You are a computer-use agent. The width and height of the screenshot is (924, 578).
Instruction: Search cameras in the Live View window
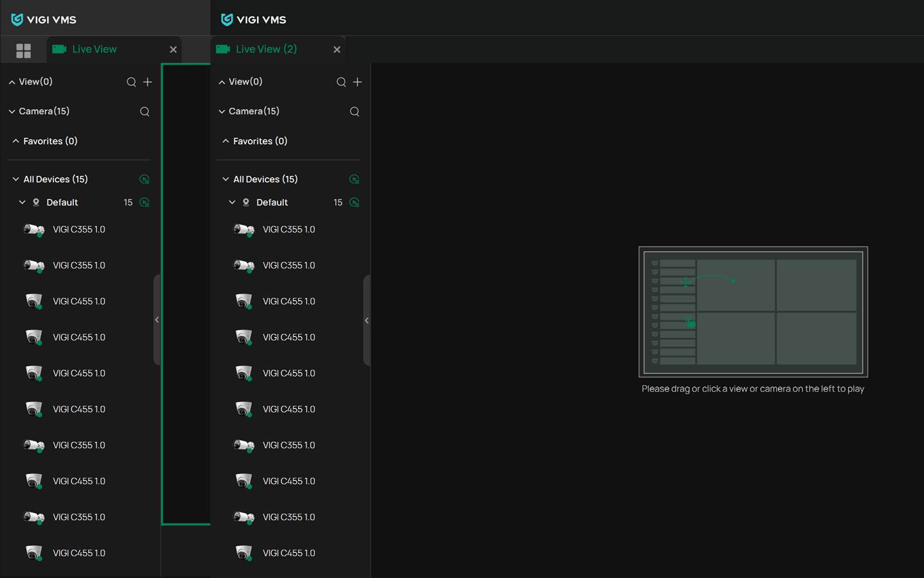pyautogui.click(x=145, y=112)
